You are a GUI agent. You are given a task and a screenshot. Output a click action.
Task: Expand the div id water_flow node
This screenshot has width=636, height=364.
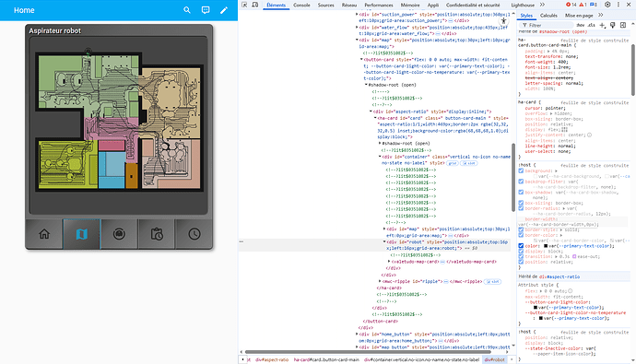[357, 27]
